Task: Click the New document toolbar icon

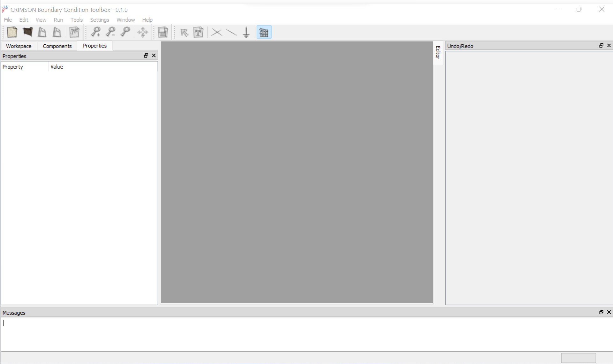Action: coord(12,32)
